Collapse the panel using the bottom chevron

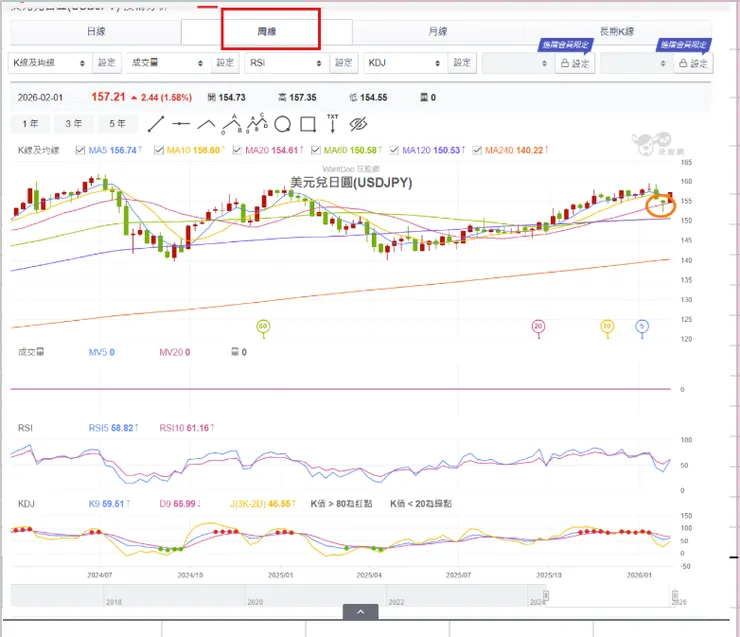click(x=361, y=612)
